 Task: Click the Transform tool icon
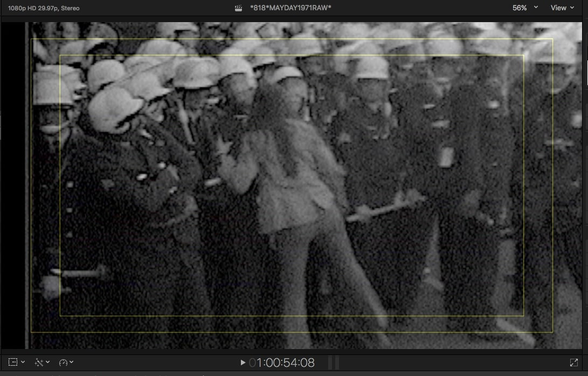(x=13, y=363)
